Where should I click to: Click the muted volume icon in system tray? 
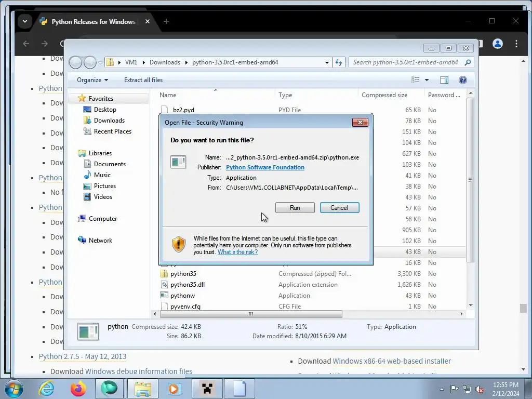(x=480, y=389)
